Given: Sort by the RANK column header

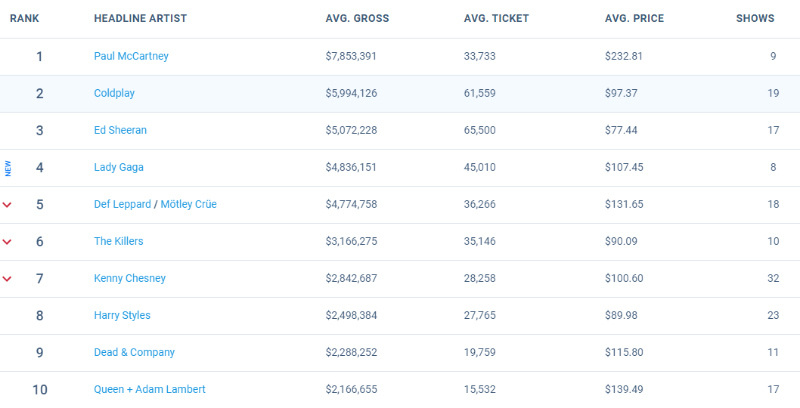Looking at the screenshot, I should pyautogui.click(x=24, y=18).
